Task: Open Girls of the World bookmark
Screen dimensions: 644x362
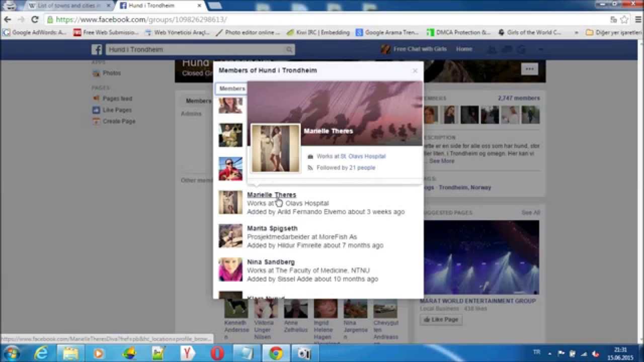Action: 530,33
